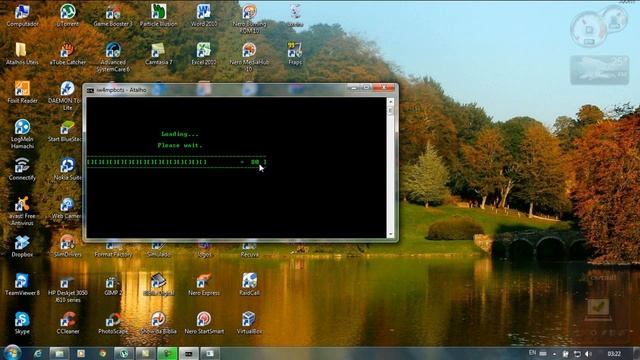
Task: Open the Windows Start menu orb
Action: (x=12, y=352)
